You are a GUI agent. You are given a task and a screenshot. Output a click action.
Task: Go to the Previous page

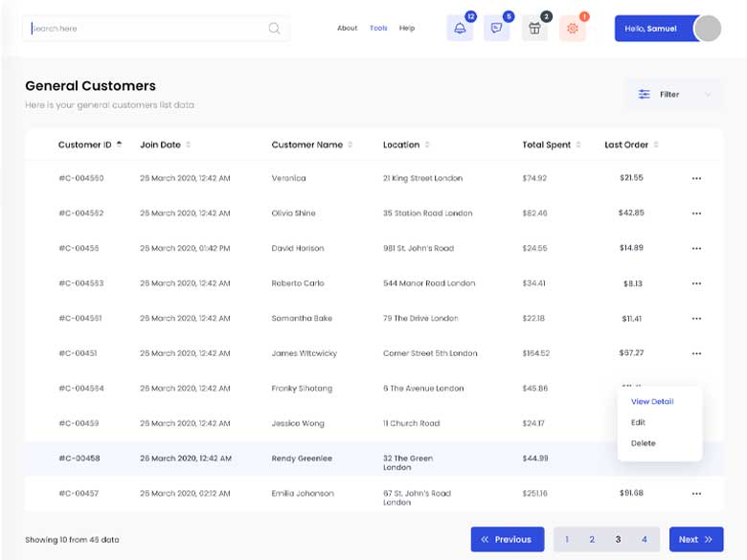[508, 540]
